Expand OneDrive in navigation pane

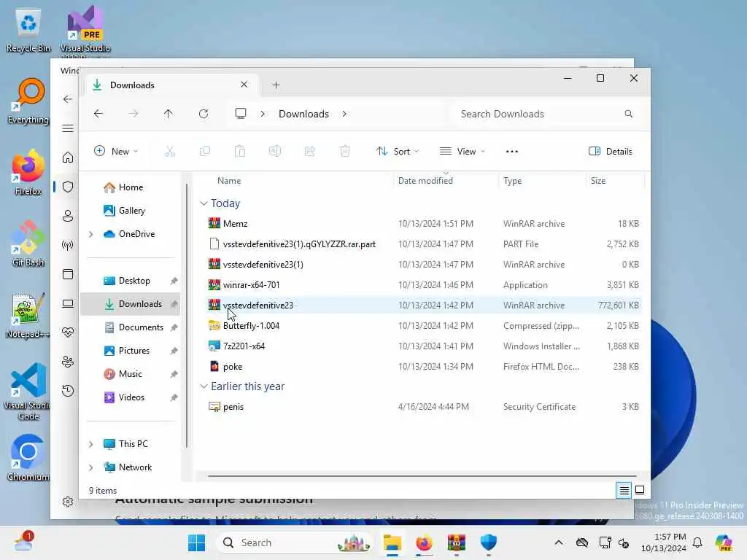click(91, 234)
